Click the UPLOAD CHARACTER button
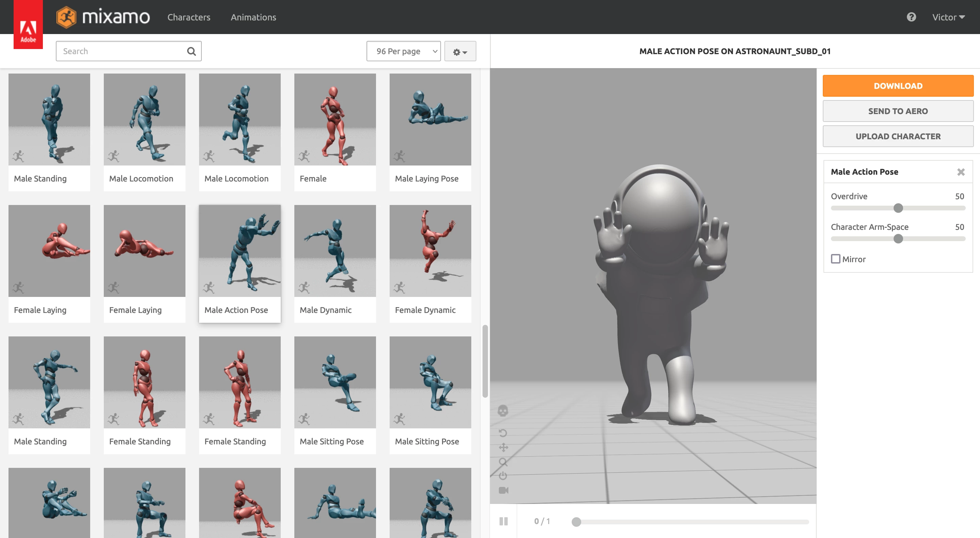Image resolution: width=980 pixels, height=538 pixels. click(898, 136)
